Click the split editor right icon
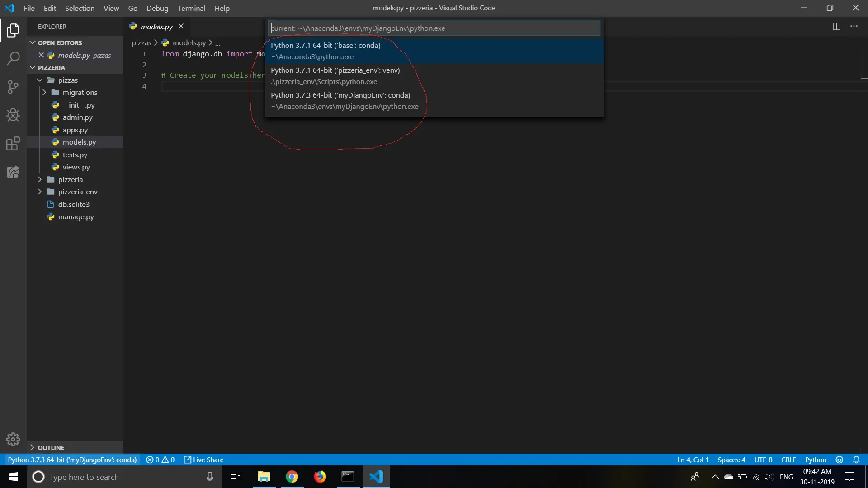This screenshot has height=488, width=868. point(836,26)
